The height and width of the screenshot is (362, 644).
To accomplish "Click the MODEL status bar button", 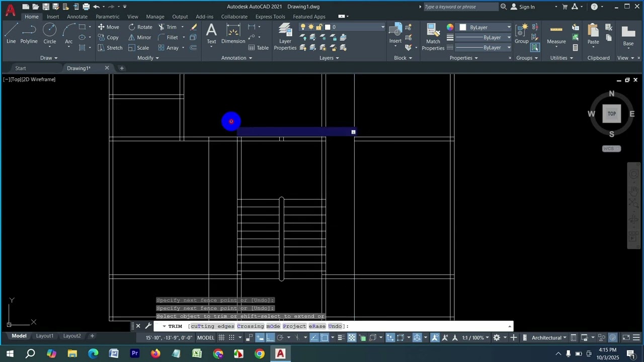I will 205,337.
